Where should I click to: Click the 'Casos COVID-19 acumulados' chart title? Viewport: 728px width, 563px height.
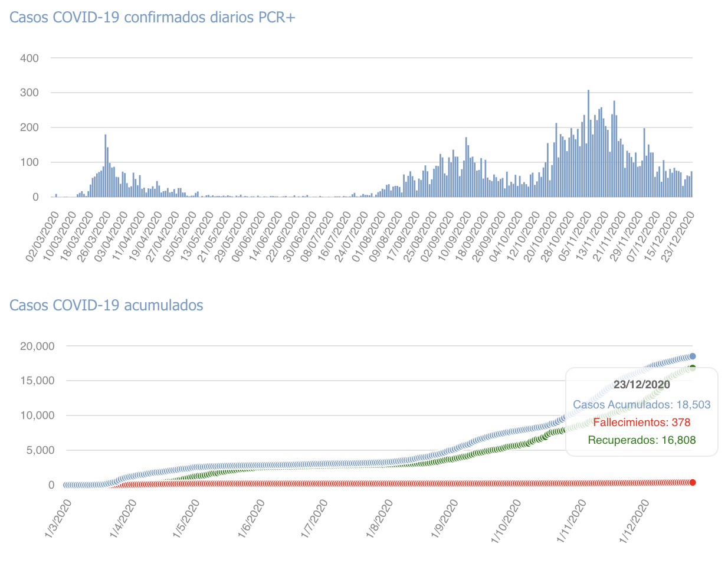tap(106, 305)
